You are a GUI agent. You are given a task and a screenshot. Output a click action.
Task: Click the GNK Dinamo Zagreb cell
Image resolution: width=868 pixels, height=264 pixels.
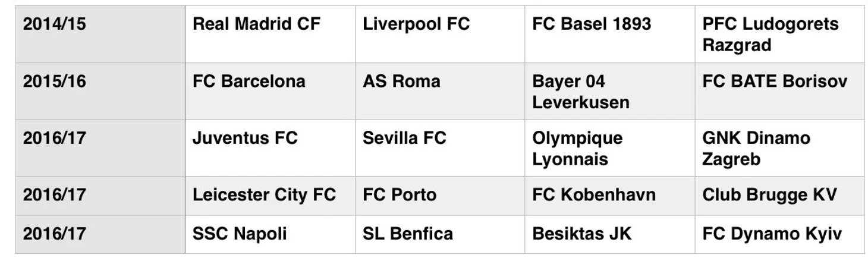tap(779, 147)
